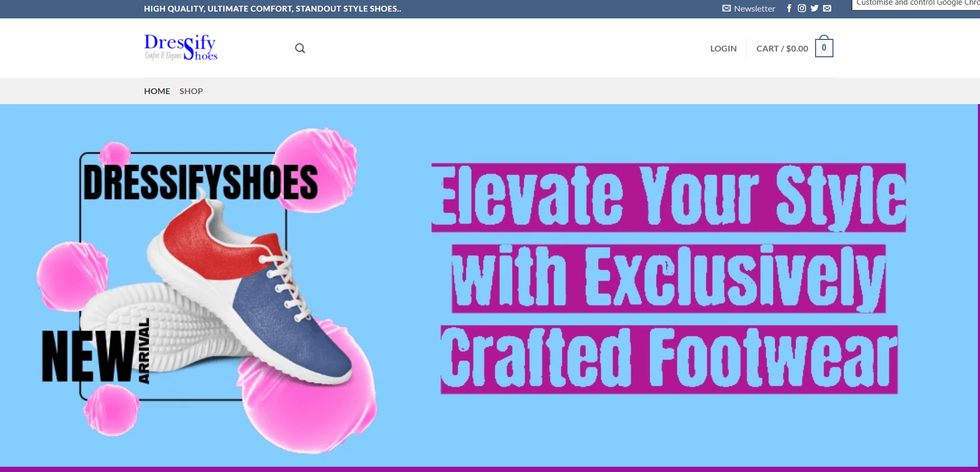The width and height of the screenshot is (980, 472).
Task: Click the email icon after Twitter
Action: point(827,8)
